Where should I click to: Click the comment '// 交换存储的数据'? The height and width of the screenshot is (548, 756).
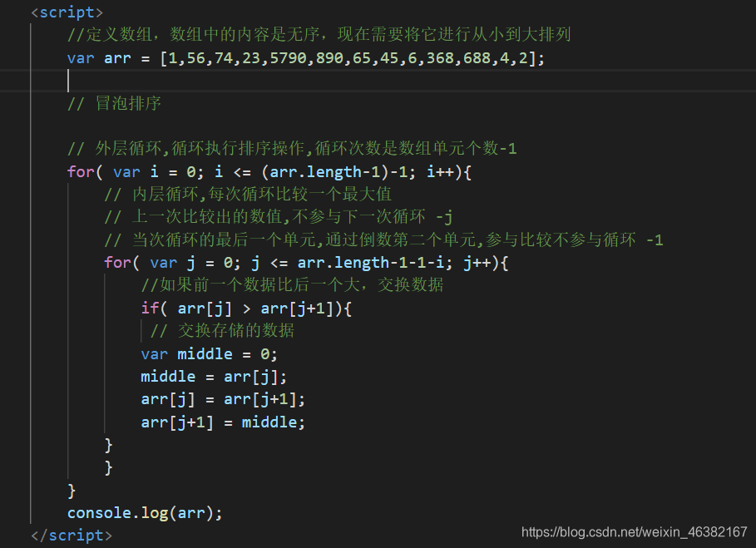(222, 331)
